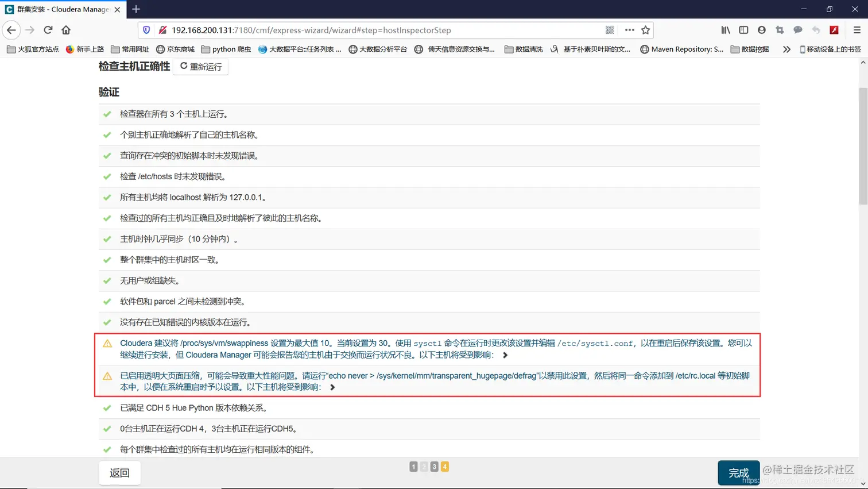Click the page vertical scrollbar thumb
The image size is (868, 489).
(x=863, y=146)
